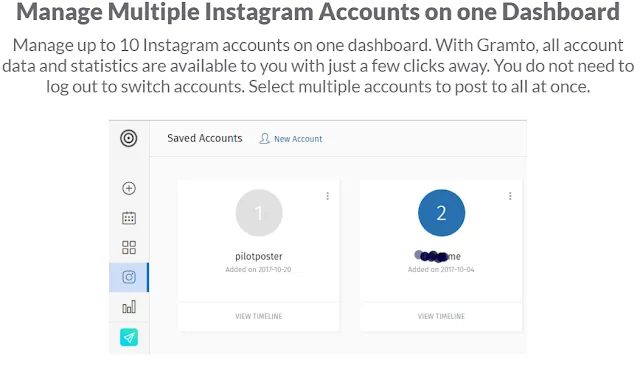Image resolution: width=640 pixels, height=369 pixels.
Task: Click the Added on 2017-10-04 date text
Action: tap(441, 269)
